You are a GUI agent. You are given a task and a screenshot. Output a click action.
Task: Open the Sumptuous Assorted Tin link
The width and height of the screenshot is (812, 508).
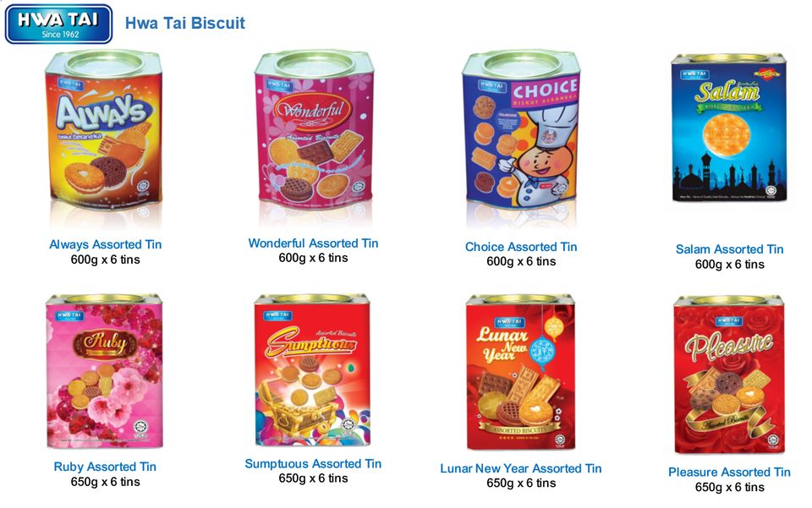[313, 463]
